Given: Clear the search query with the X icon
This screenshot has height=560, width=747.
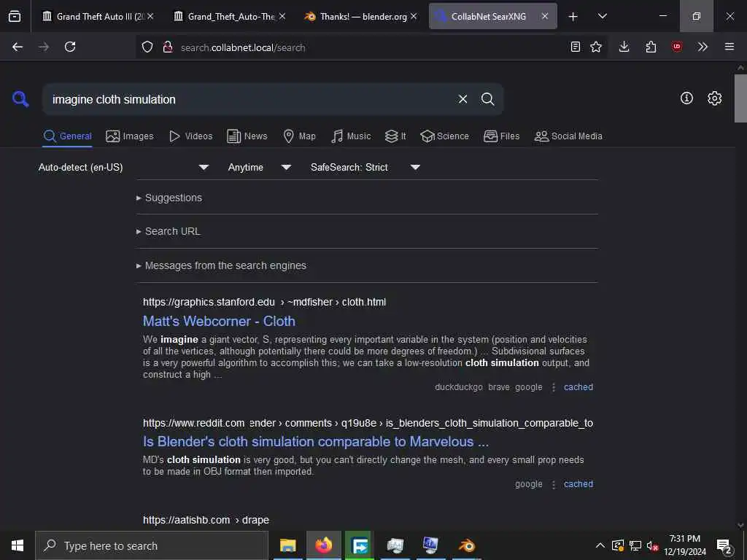Looking at the screenshot, I should coord(462,99).
